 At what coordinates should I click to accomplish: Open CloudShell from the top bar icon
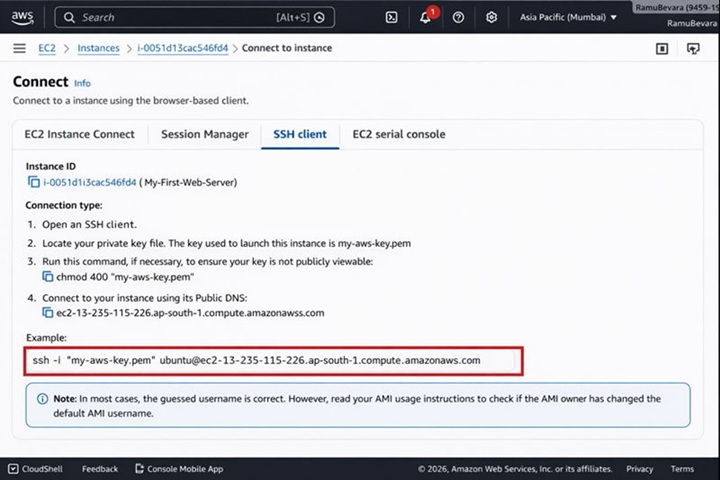tap(391, 17)
